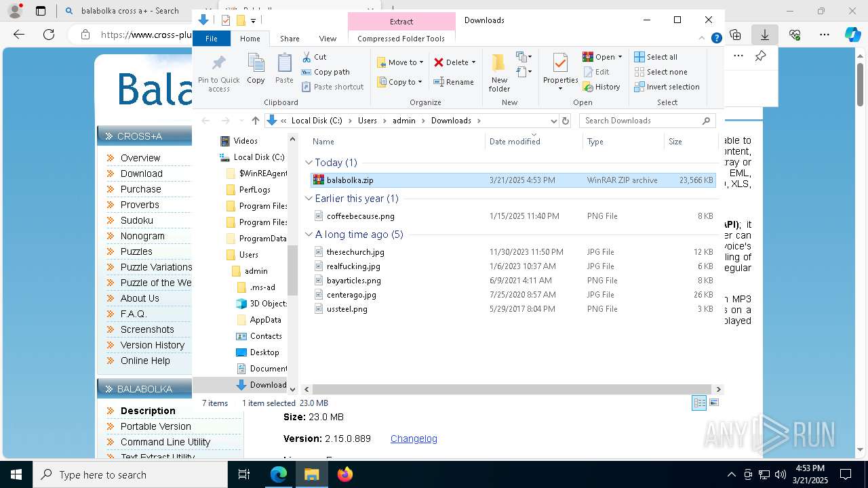
Task: Switch to Large icons view layout
Action: click(713, 403)
